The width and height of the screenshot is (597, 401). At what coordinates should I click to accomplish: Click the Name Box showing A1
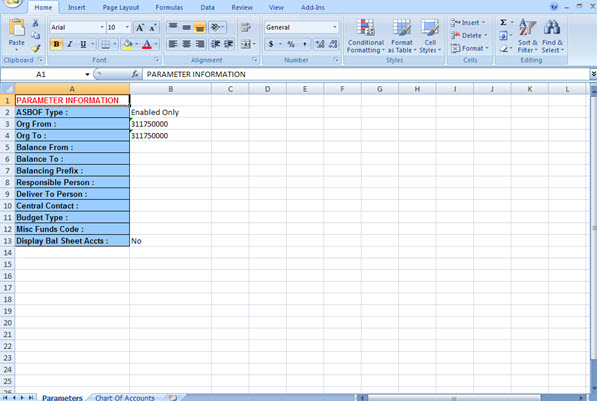[x=41, y=74]
